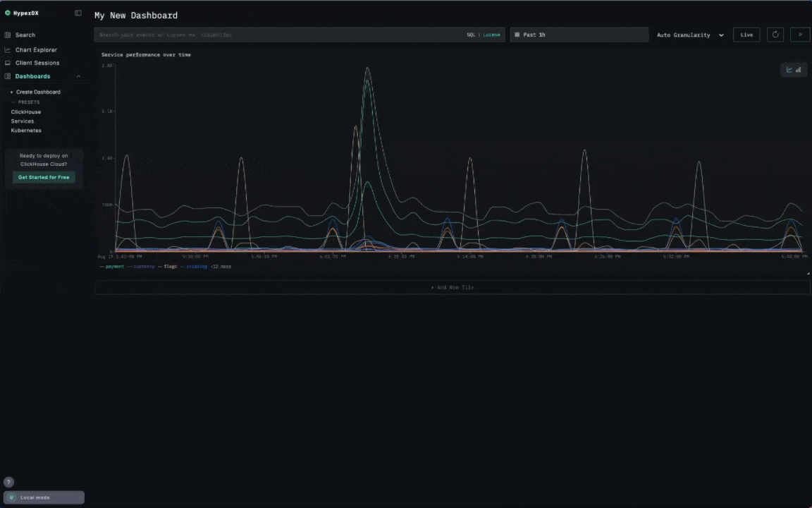This screenshot has height=508, width=812.
Task: Open the help question mark icon
Action: (8, 482)
